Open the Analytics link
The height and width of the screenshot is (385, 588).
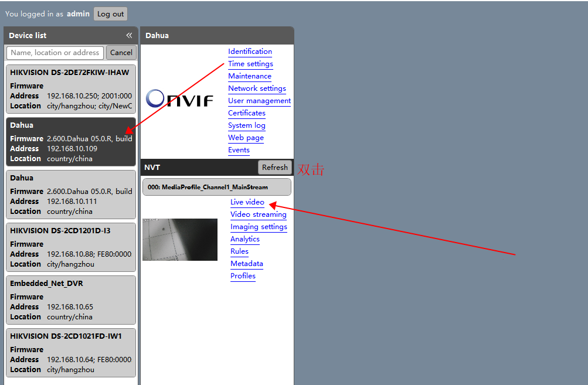coord(245,239)
